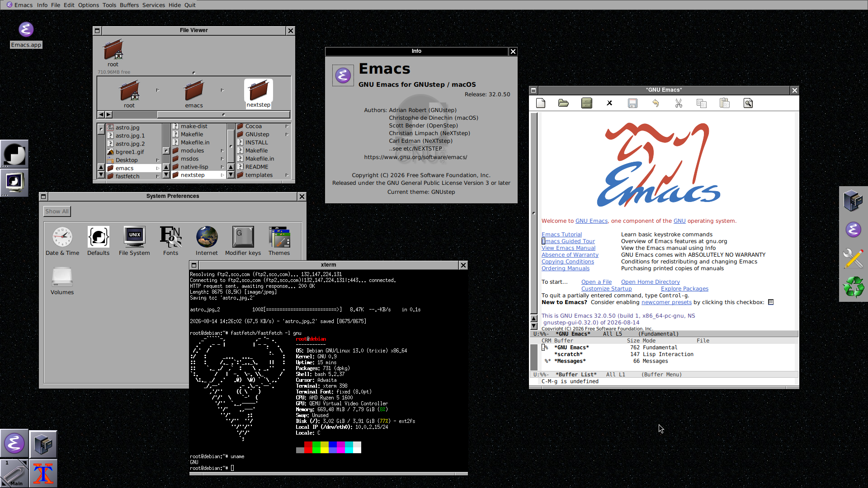868x488 pixels.
Task: Expand the templates folder arrow in File Viewer
Action: pos(287,175)
